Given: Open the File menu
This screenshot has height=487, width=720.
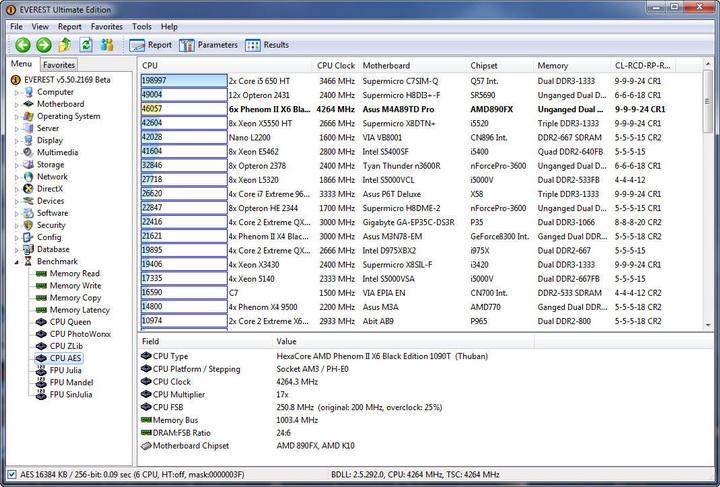Looking at the screenshot, I should click(16, 27).
